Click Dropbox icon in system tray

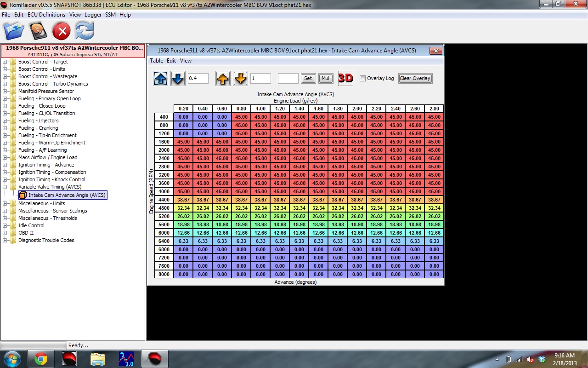(x=542, y=359)
